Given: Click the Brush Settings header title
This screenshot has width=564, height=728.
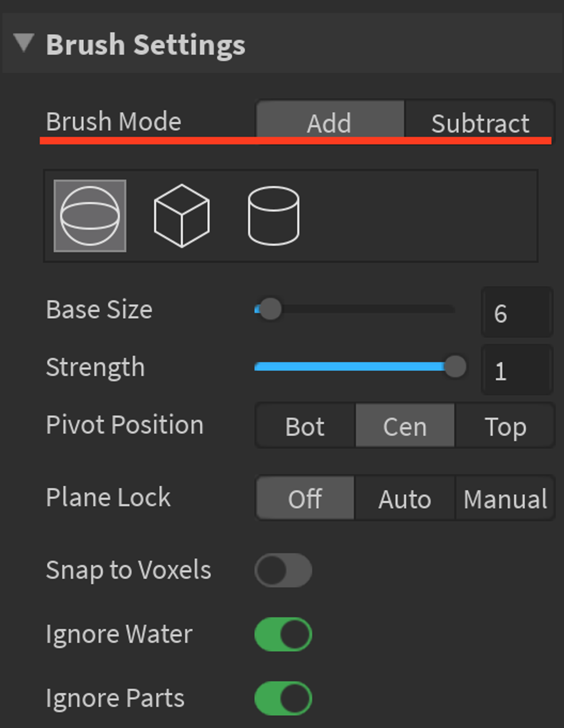Looking at the screenshot, I should point(146,44).
